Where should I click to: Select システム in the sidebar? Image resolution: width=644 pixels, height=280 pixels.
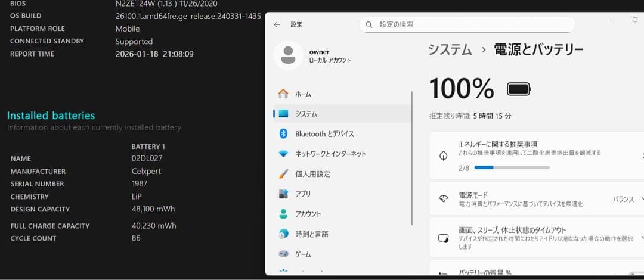pyautogui.click(x=306, y=114)
